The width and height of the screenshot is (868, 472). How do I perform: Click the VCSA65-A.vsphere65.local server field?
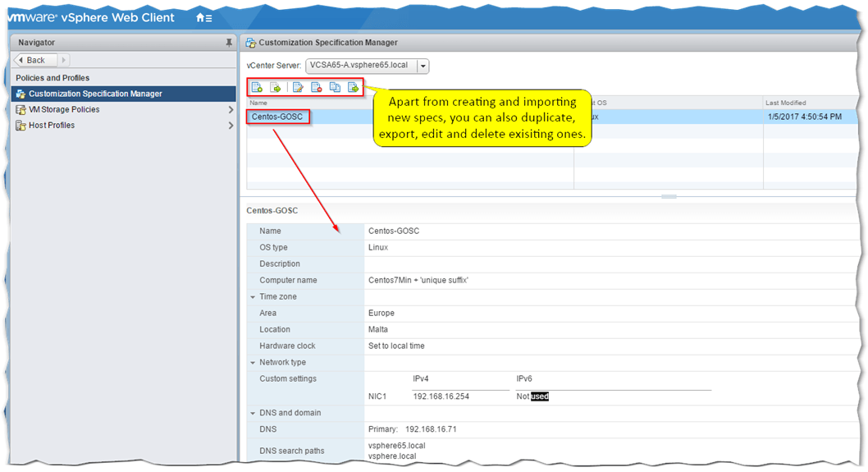[362, 66]
